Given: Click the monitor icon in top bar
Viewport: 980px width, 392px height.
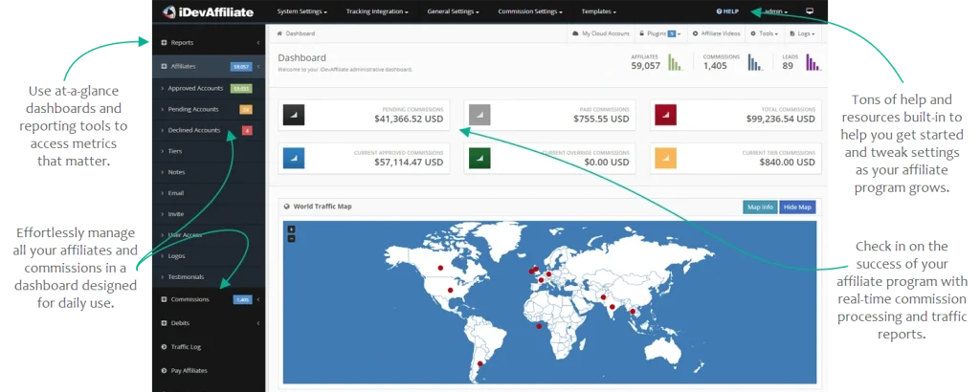Looking at the screenshot, I should point(810,11).
